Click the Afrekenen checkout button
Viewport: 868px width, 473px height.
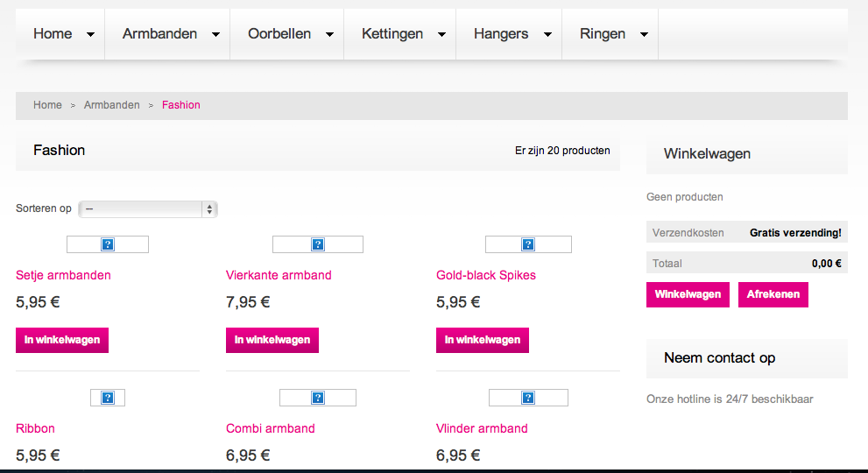point(773,294)
